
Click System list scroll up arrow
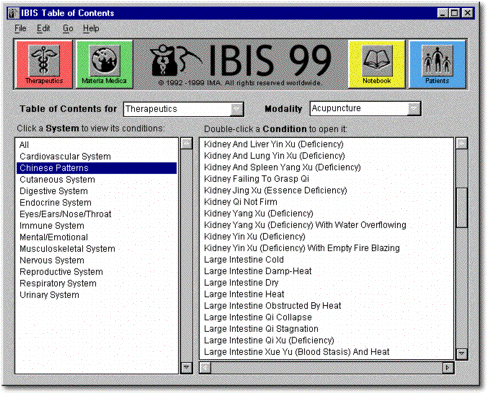click(x=186, y=144)
